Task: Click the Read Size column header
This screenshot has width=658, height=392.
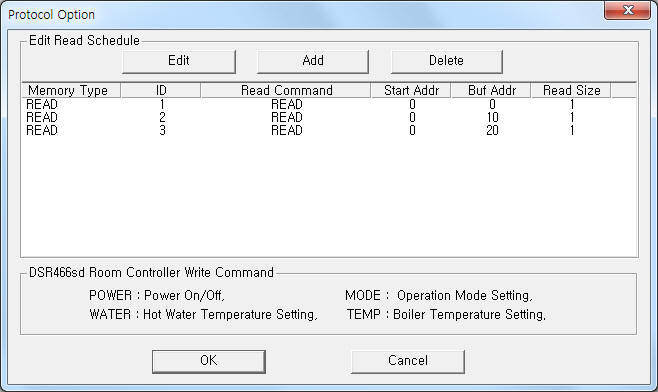Action: pyautogui.click(x=571, y=90)
